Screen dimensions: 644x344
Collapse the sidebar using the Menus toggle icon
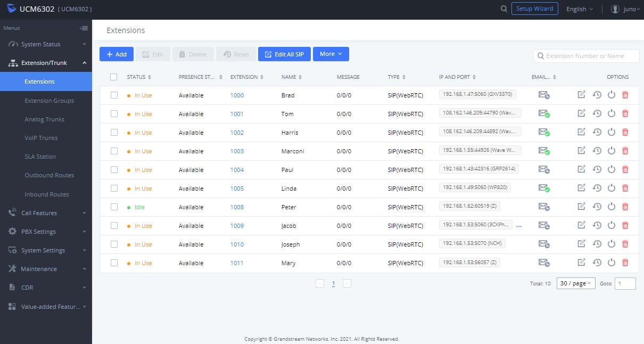[84, 28]
